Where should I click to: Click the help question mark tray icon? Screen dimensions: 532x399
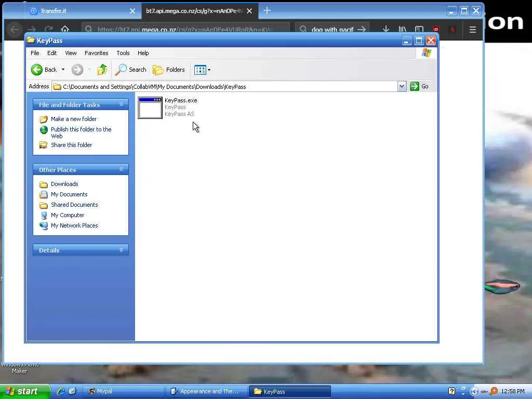451,392
